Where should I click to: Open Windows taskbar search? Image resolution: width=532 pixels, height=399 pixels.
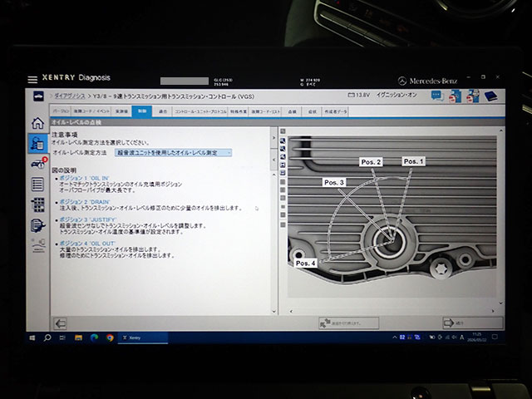(47, 337)
